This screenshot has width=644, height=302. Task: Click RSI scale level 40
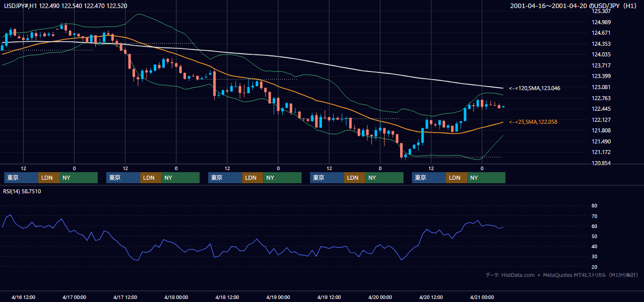[594, 246]
